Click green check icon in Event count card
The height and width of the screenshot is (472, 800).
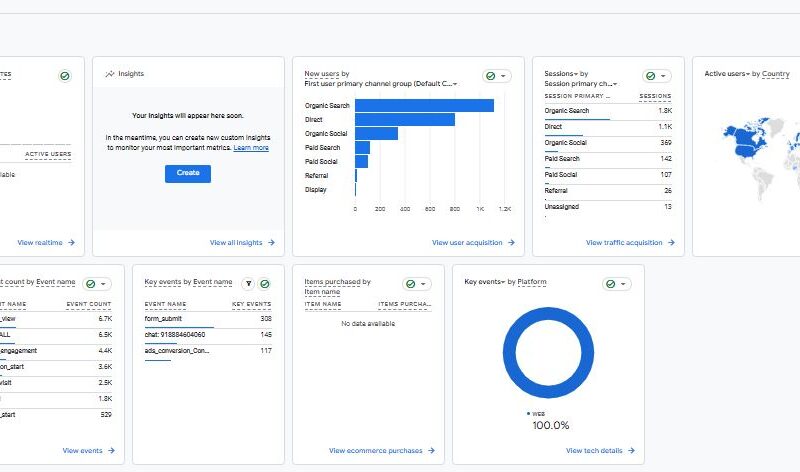tap(91, 284)
